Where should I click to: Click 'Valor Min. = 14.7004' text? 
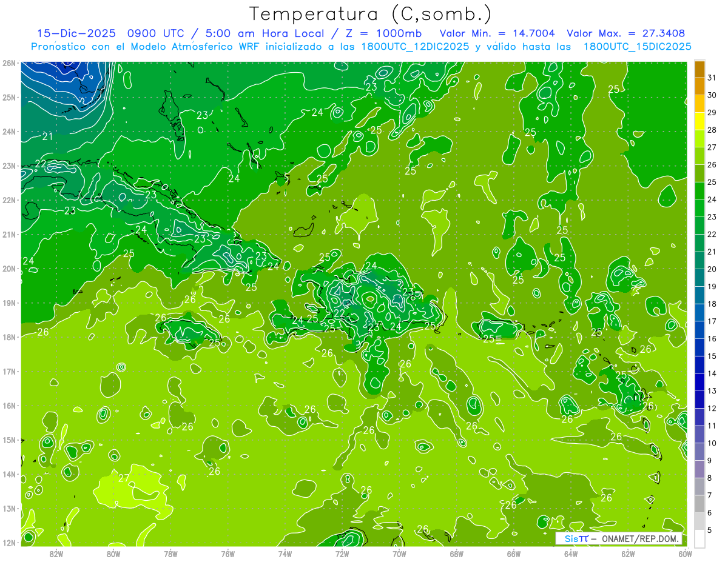[x=497, y=33]
